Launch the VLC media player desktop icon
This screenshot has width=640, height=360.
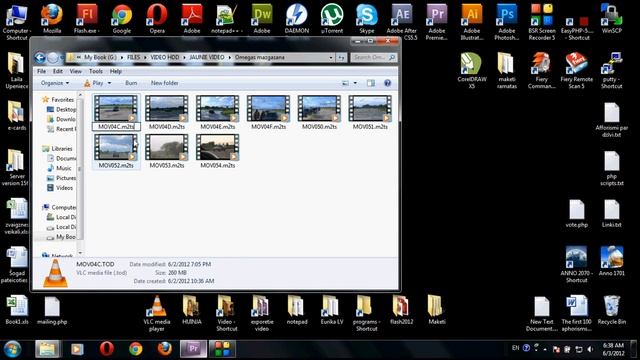click(x=157, y=313)
